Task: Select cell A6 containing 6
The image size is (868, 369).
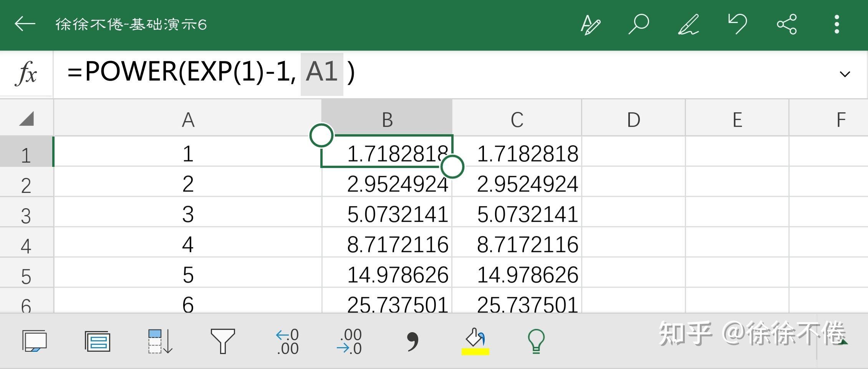Action: click(x=188, y=301)
